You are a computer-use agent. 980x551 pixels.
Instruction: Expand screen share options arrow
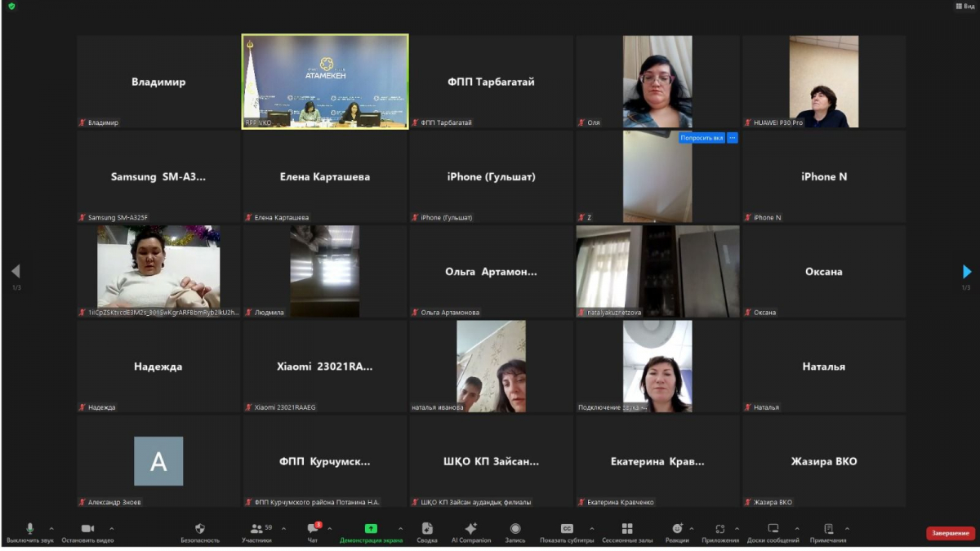pyautogui.click(x=400, y=529)
